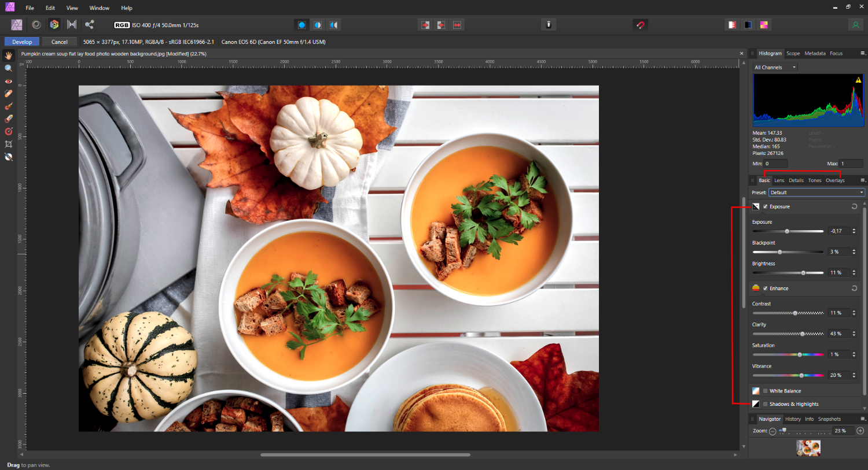Switch to the Lens tab
Screen dimensions: 868x470
pos(779,180)
